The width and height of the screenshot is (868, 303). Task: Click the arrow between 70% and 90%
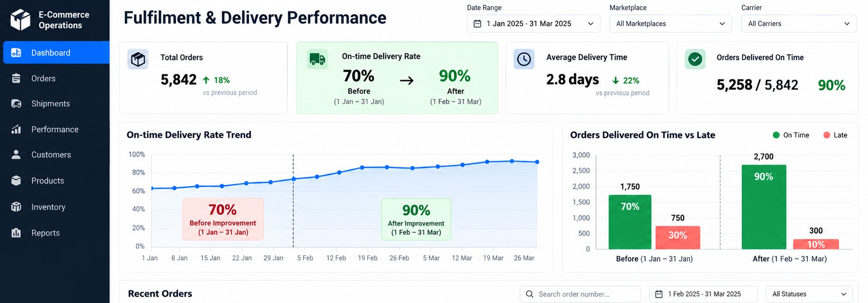point(407,80)
